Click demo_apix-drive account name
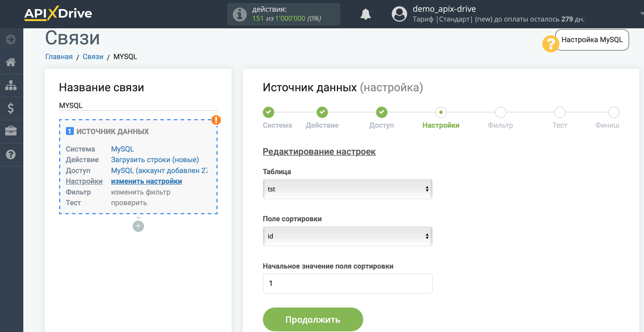Viewport: 644px width, 332px height. tap(444, 9)
